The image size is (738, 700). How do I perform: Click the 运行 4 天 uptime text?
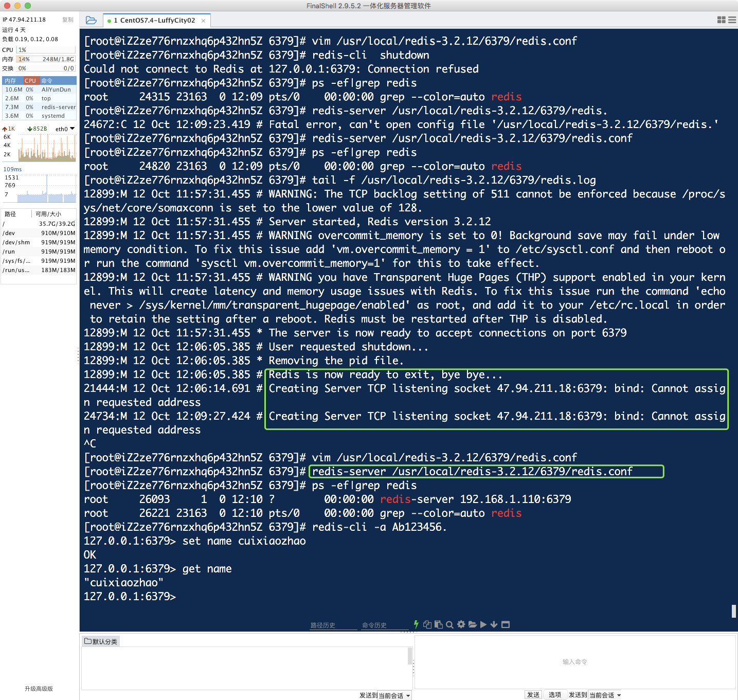point(14,30)
